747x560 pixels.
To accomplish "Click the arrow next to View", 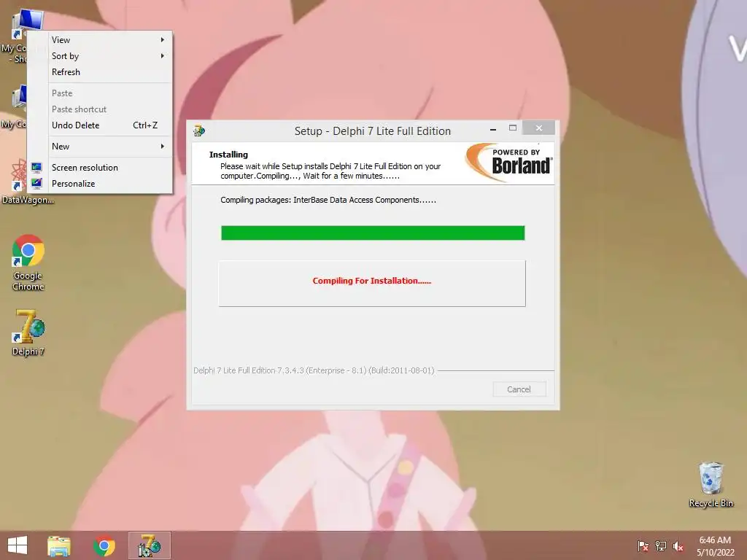I will coord(163,40).
